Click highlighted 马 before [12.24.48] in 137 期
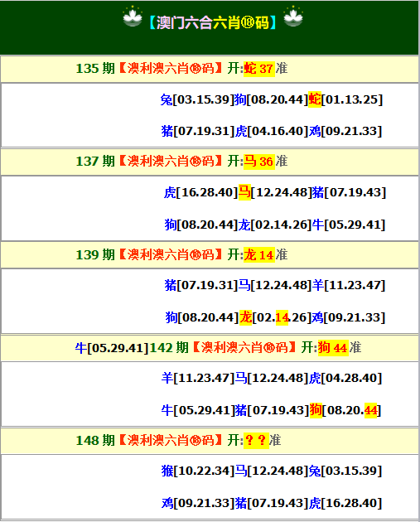 pyautogui.click(x=244, y=192)
